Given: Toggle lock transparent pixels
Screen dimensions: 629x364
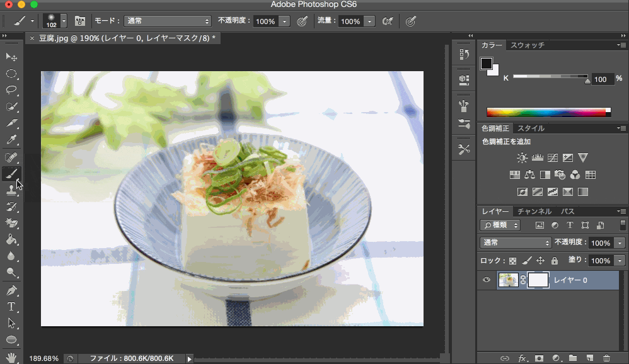Looking at the screenshot, I should (x=512, y=261).
